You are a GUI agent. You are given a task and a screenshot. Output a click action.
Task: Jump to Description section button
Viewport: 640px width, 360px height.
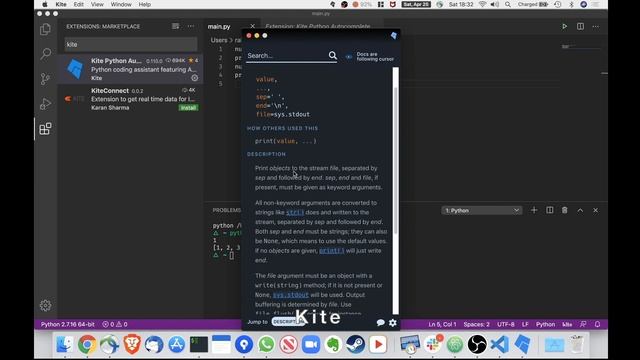coord(288,322)
